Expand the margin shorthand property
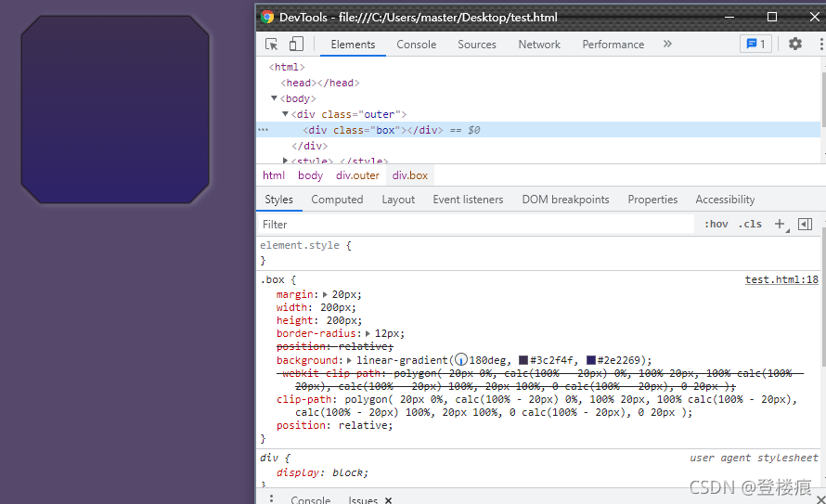 coord(325,294)
